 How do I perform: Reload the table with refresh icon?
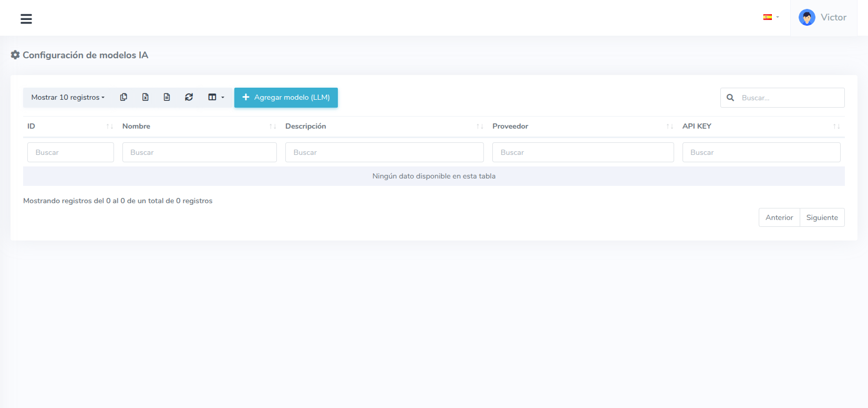point(189,97)
